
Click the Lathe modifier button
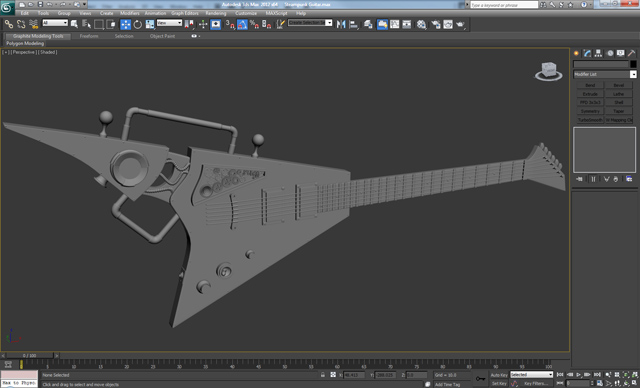(x=619, y=94)
